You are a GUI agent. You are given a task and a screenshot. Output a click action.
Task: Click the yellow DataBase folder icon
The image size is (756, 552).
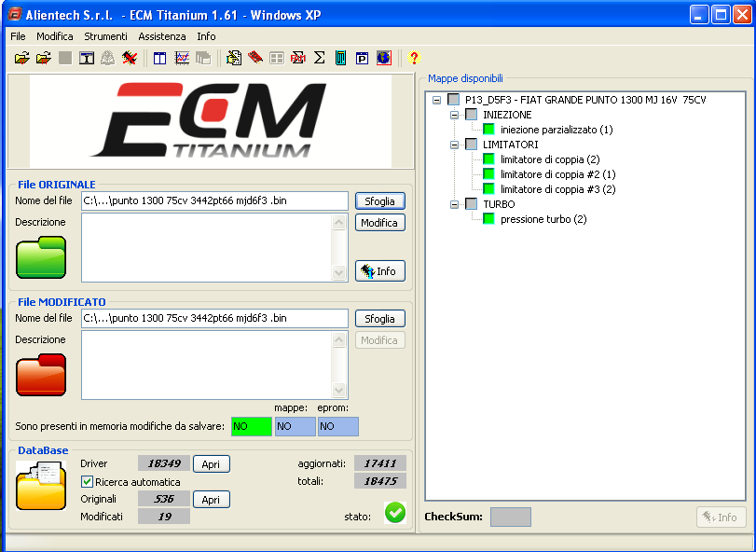(x=41, y=486)
